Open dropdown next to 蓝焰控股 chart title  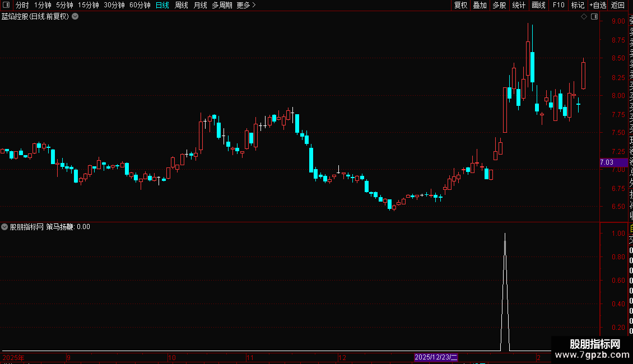click(x=75, y=17)
